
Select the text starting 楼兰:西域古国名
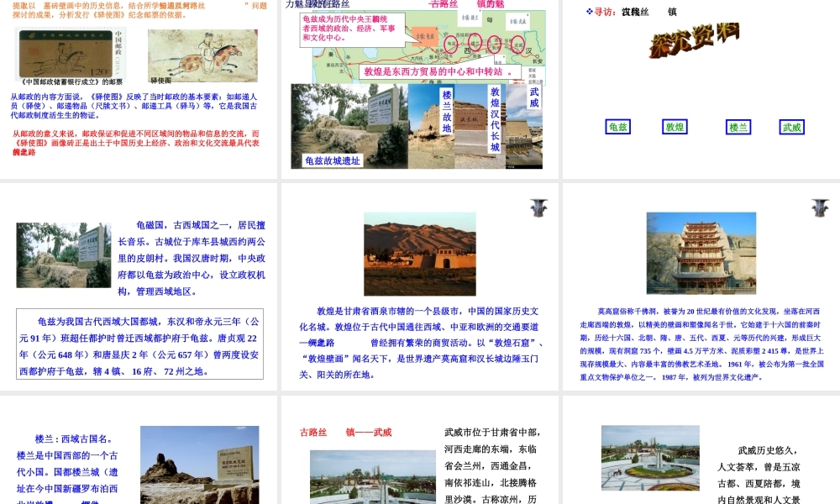coord(67,470)
